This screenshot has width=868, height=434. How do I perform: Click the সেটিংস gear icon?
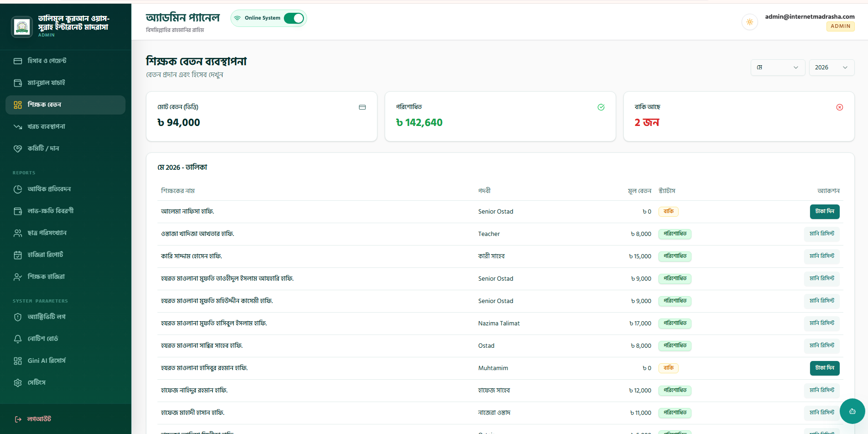coord(18,382)
